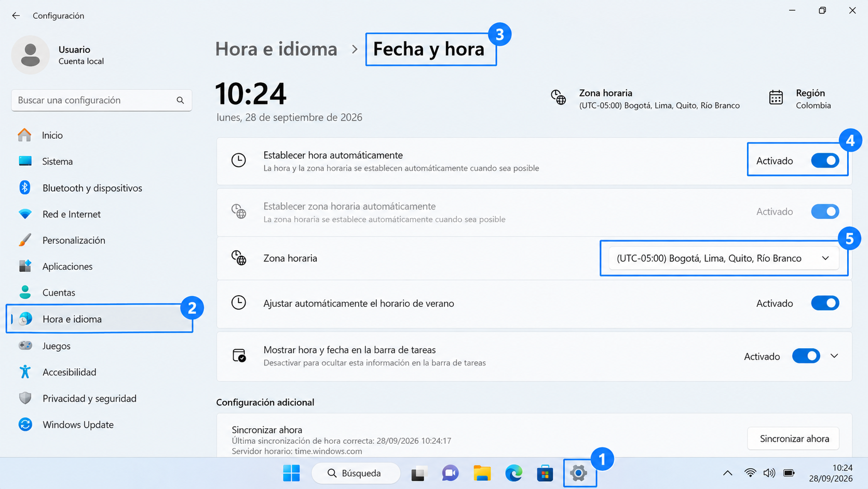Click the back arrow next to Configuración

tap(16, 16)
